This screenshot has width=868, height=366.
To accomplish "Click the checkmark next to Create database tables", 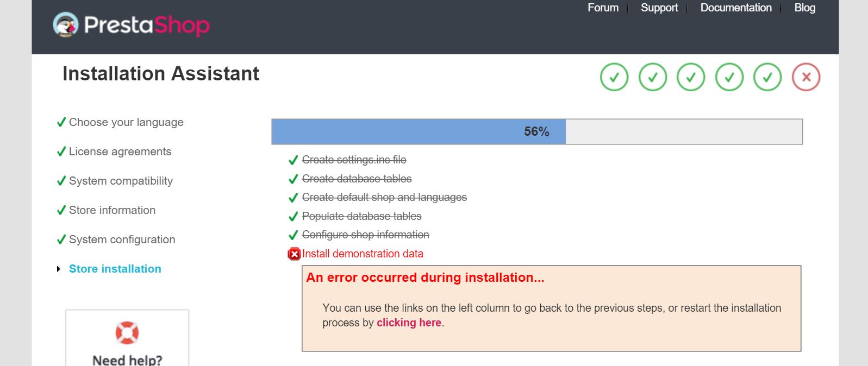I will pos(293,179).
